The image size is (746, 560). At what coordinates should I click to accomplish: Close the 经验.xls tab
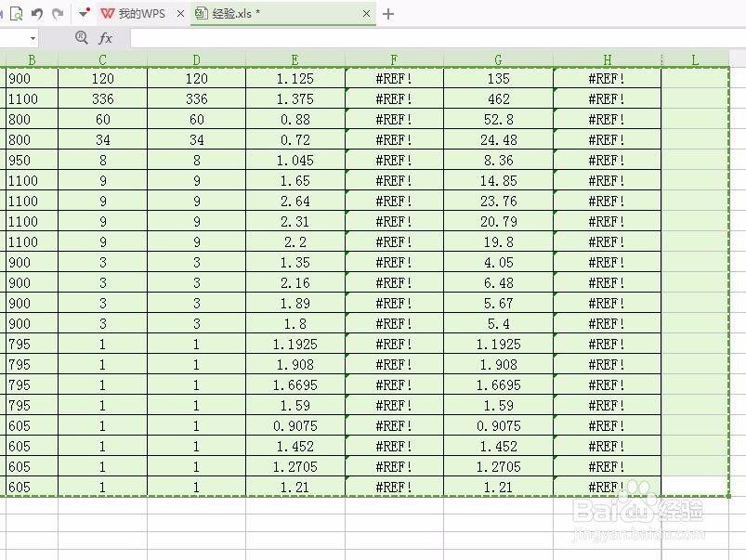[x=366, y=14]
